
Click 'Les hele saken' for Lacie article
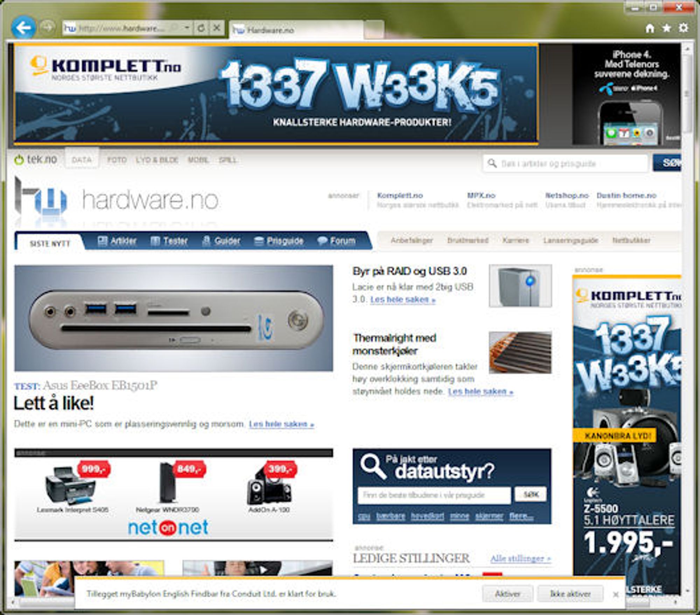[x=403, y=299]
